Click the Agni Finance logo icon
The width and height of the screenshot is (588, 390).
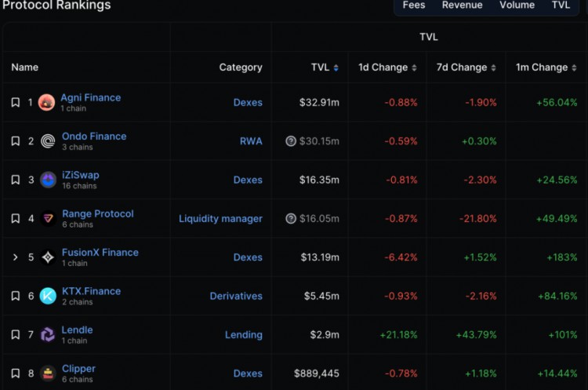[47, 102]
